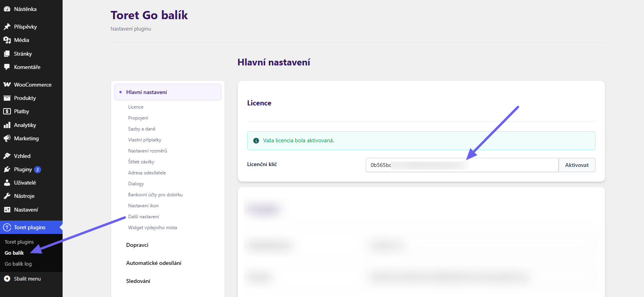This screenshot has height=297, width=644.
Task: Click the 'Licenční klíč' label
Action: [262, 165]
